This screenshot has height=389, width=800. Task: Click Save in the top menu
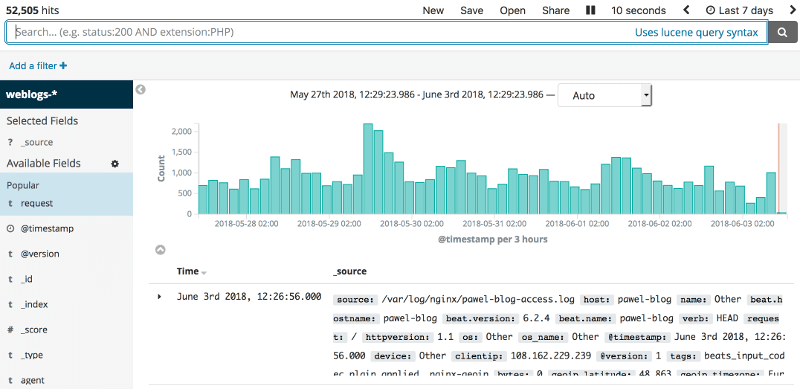pos(472,10)
